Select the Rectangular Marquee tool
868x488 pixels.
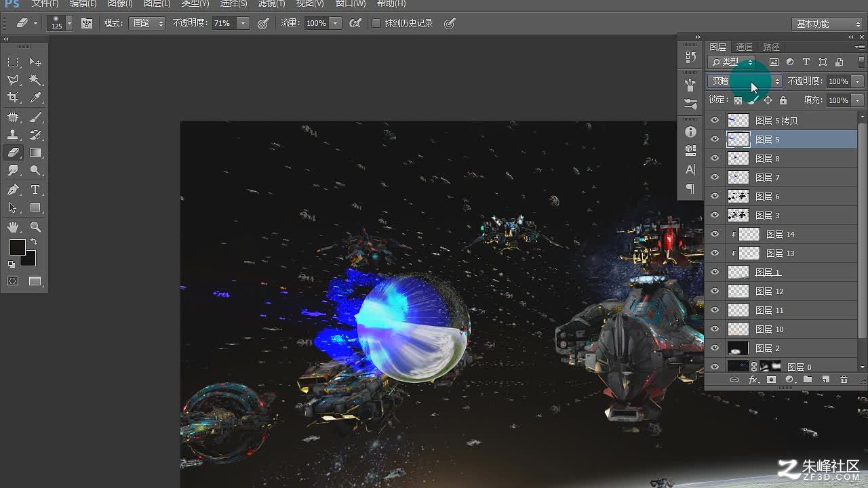click(13, 62)
